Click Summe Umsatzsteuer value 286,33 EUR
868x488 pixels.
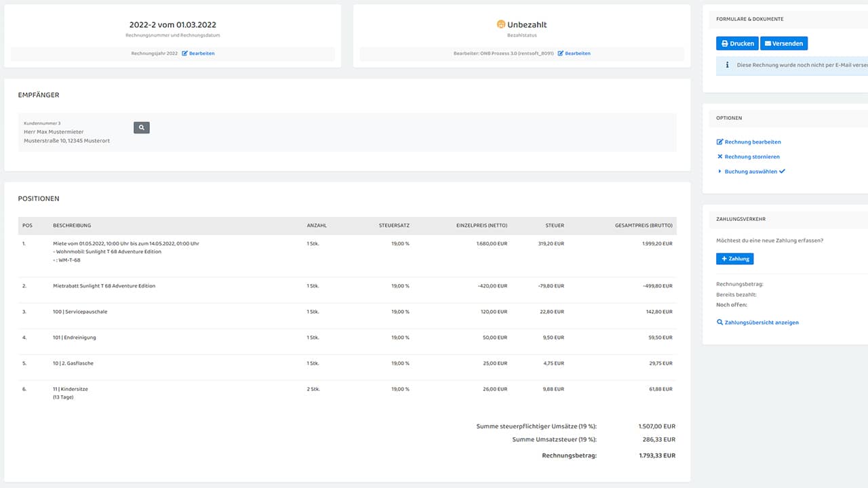pyautogui.click(x=660, y=439)
